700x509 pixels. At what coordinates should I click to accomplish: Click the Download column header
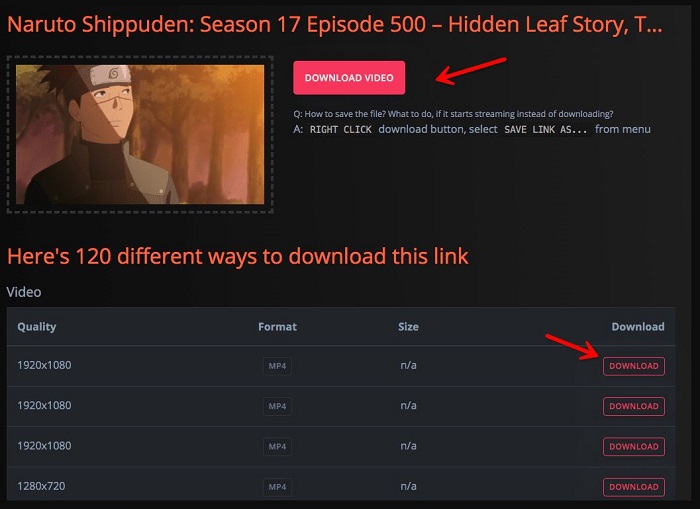[638, 327]
